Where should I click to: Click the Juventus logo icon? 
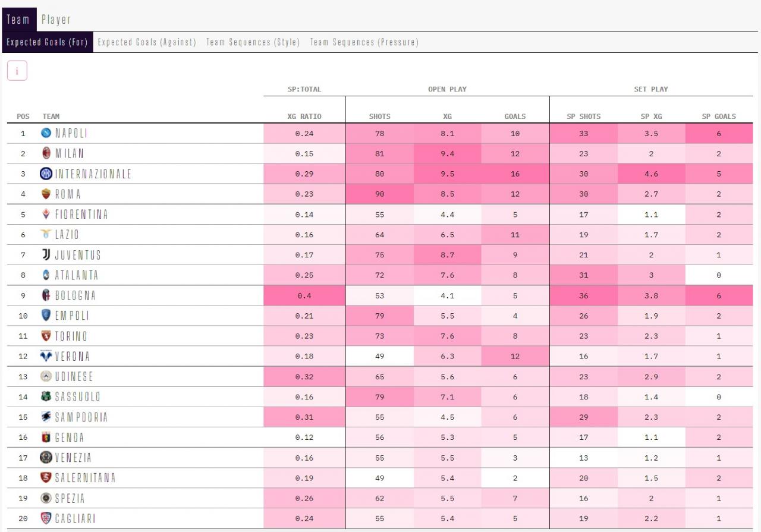[x=46, y=254]
